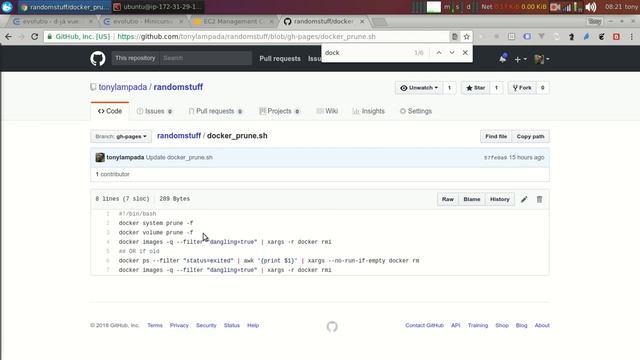
Task: Open Branch gh-pages selector
Action: pyautogui.click(x=121, y=136)
